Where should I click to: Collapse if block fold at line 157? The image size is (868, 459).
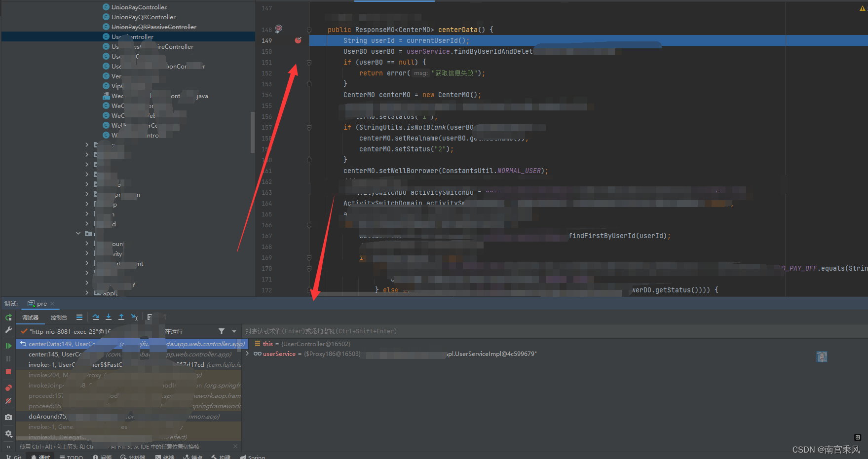tap(309, 127)
